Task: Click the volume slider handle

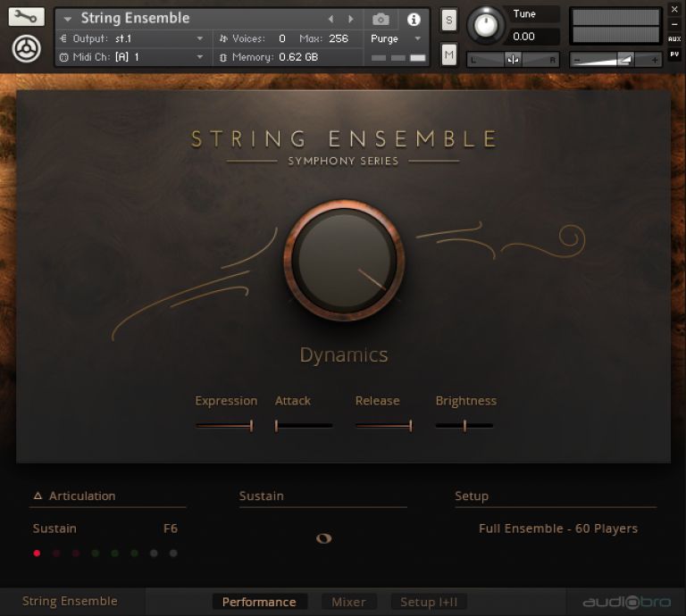Action: click(x=625, y=60)
